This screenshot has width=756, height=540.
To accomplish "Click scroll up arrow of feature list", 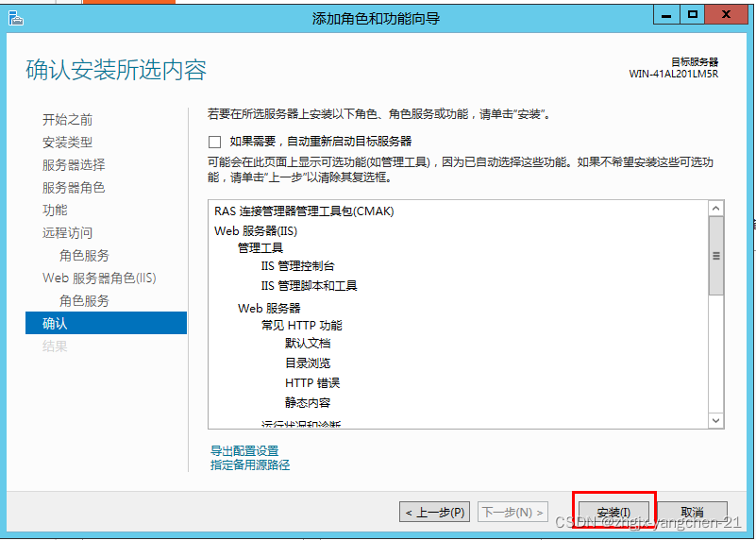I will tap(716, 209).
